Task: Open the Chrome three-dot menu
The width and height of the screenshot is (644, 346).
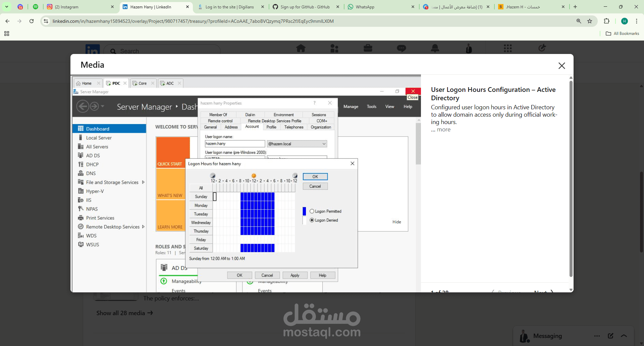Action: pos(637,21)
